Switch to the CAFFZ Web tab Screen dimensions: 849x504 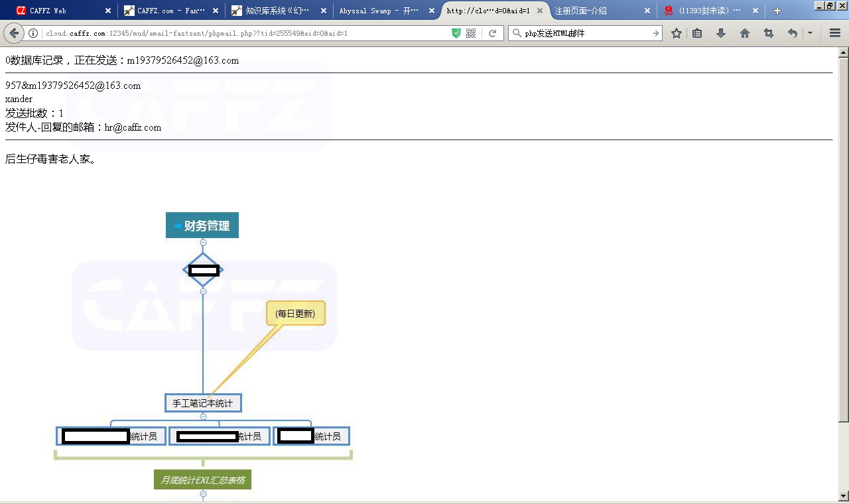[x=56, y=11]
